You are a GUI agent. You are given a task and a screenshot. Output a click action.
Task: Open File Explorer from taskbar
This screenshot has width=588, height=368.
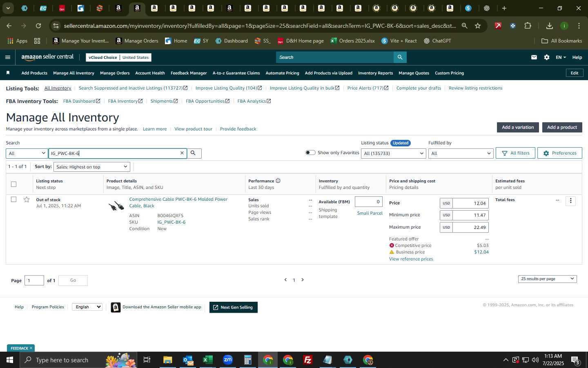coord(167,360)
